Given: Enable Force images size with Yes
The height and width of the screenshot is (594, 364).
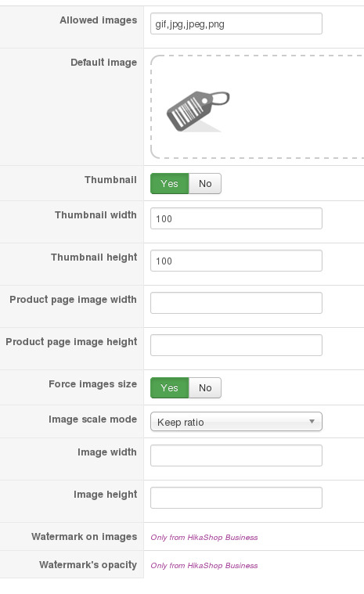Looking at the screenshot, I should [169, 388].
